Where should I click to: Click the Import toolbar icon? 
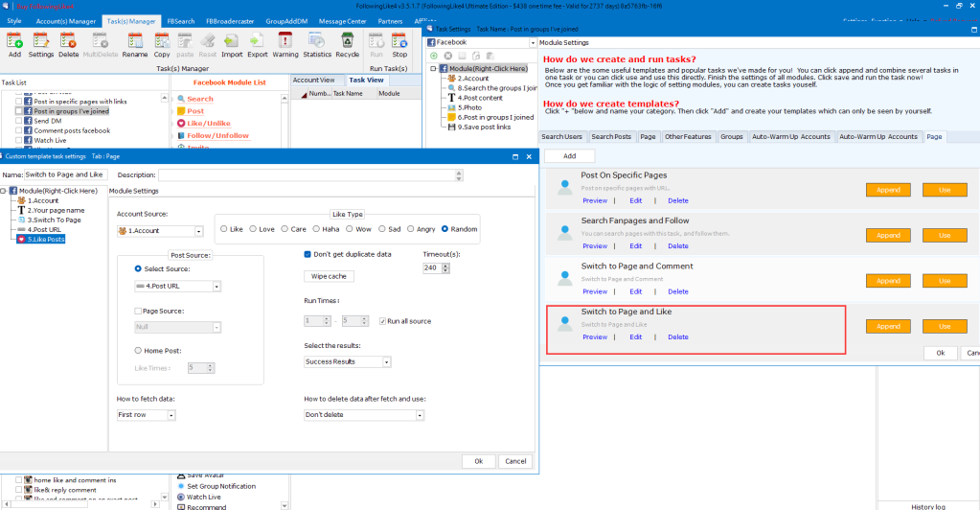point(231,45)
